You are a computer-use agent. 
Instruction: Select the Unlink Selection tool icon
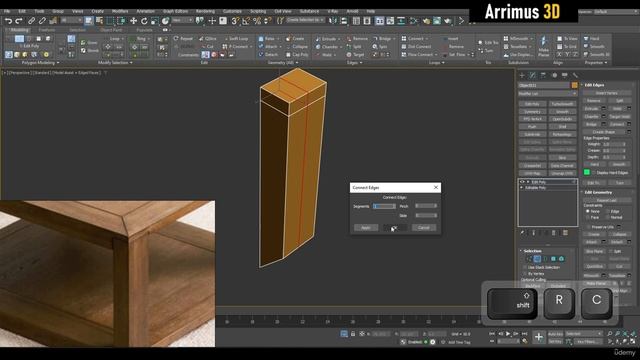coord(42,21)
